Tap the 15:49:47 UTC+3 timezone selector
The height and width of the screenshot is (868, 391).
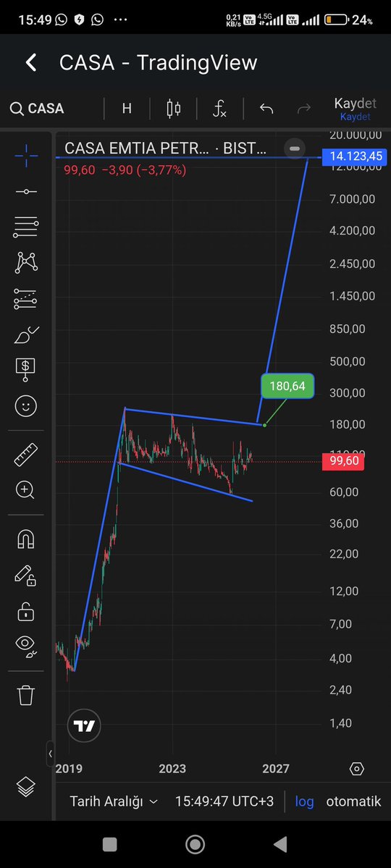(x=224, y=801)
